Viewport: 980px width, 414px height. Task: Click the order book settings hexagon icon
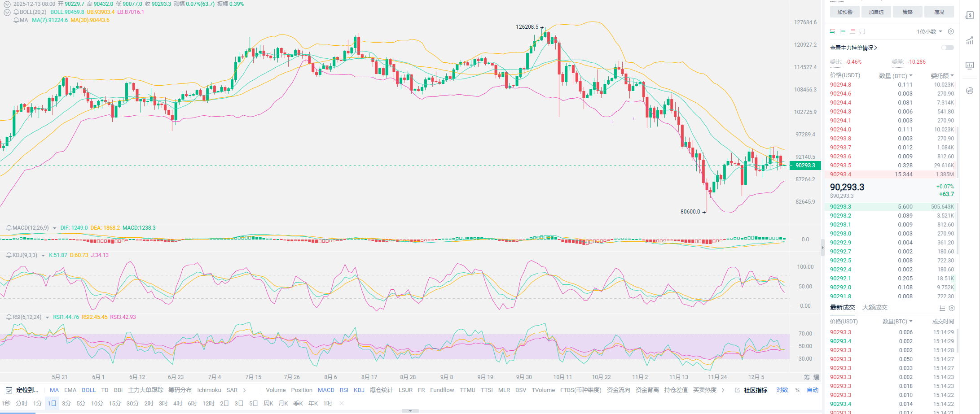pyautogui.click(x=950, y=31)
